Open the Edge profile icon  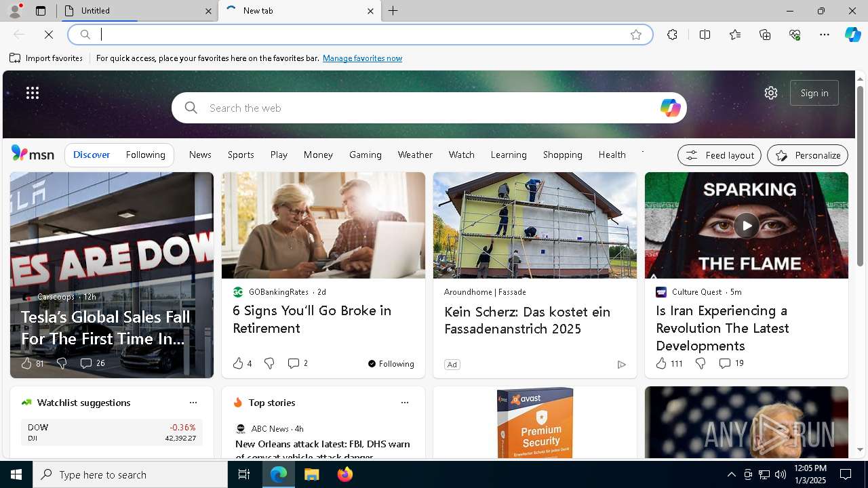[14, 10]
